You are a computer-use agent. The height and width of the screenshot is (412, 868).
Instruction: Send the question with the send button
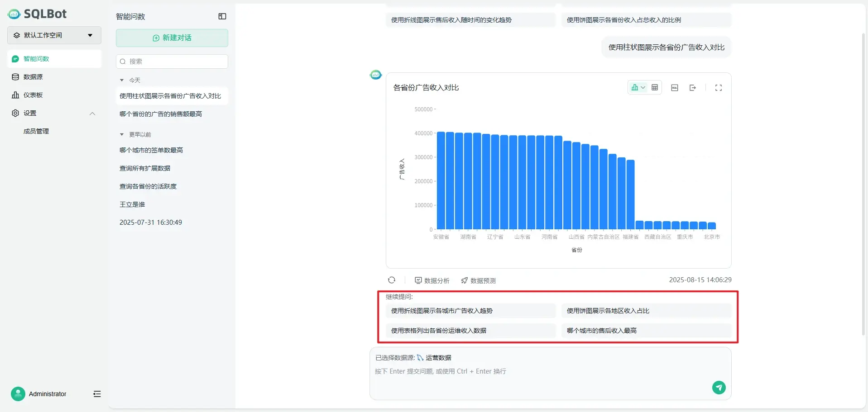[x=719, y=388]
